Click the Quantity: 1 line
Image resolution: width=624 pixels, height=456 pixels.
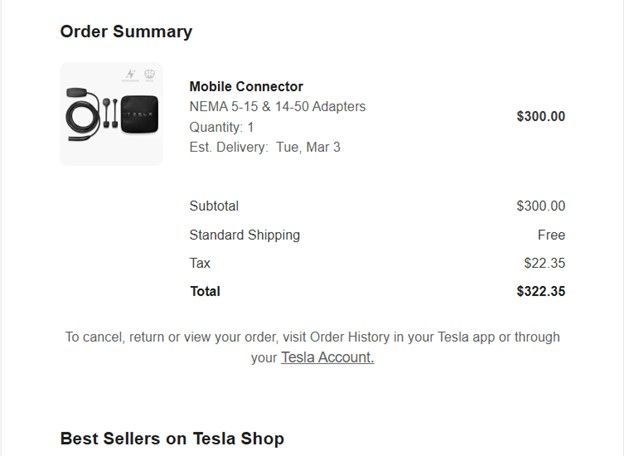(x=221, y=127)
